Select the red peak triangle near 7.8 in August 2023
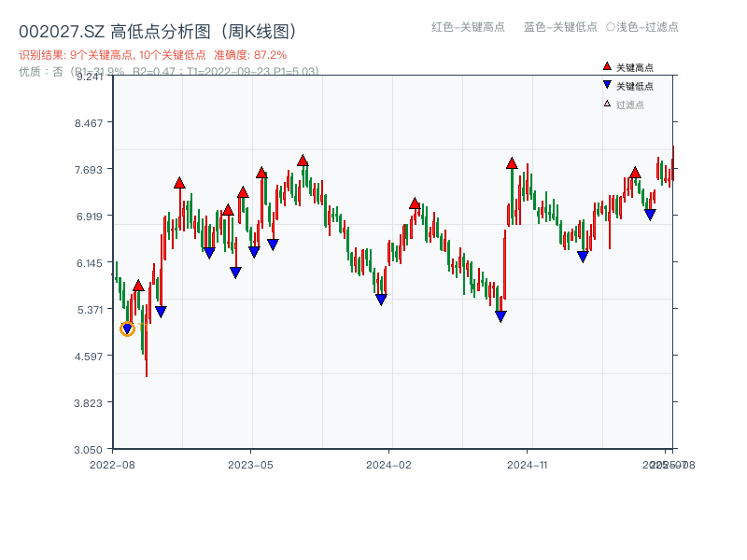The image size is (747, 560). pyautogui.click(x=303, y=161)
